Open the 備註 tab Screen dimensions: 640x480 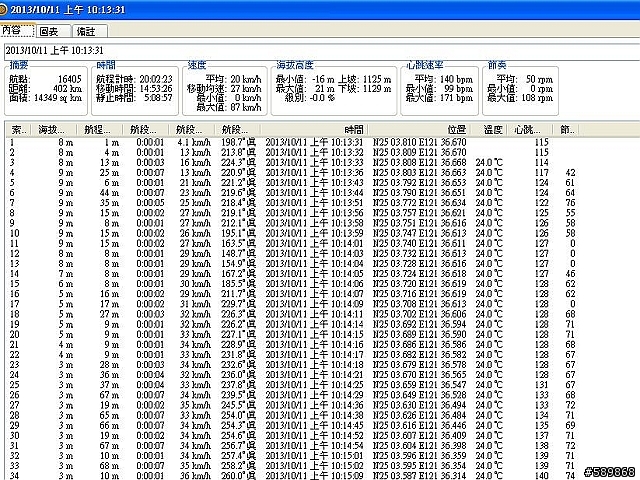[90, 31]
